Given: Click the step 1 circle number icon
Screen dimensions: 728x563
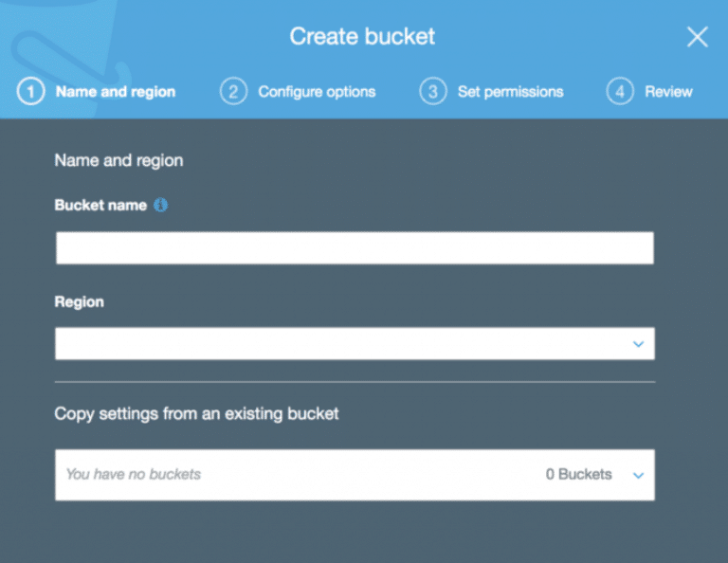Looking at the screenshot, I should pos(30,92).
